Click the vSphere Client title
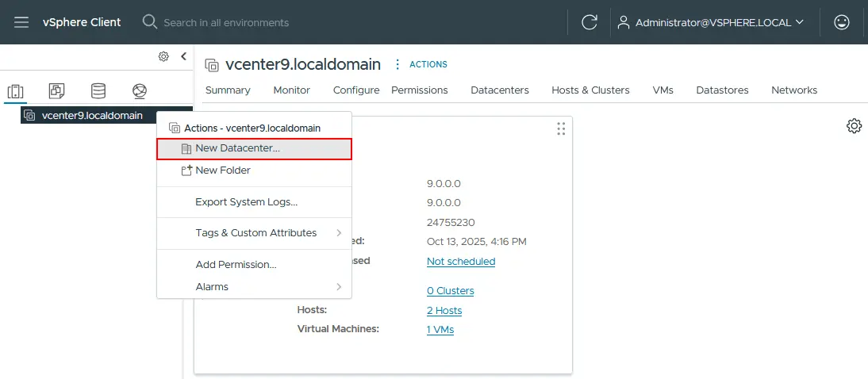Viewport: 868px width, 379px height. tap(82, 22)
